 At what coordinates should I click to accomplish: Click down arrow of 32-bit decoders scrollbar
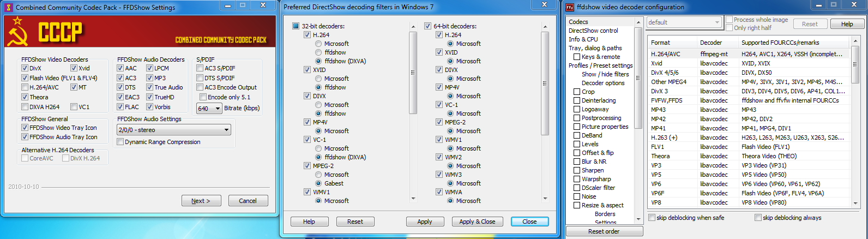click(413, 199)
